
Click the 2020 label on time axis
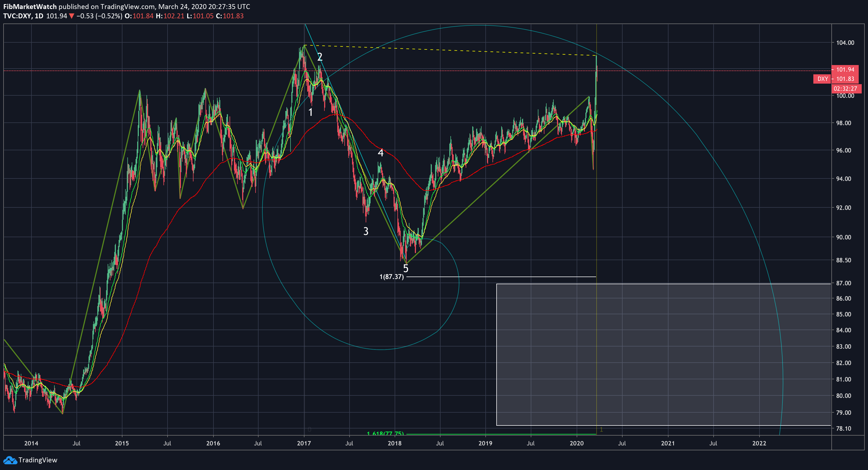(x=577, y=443)
